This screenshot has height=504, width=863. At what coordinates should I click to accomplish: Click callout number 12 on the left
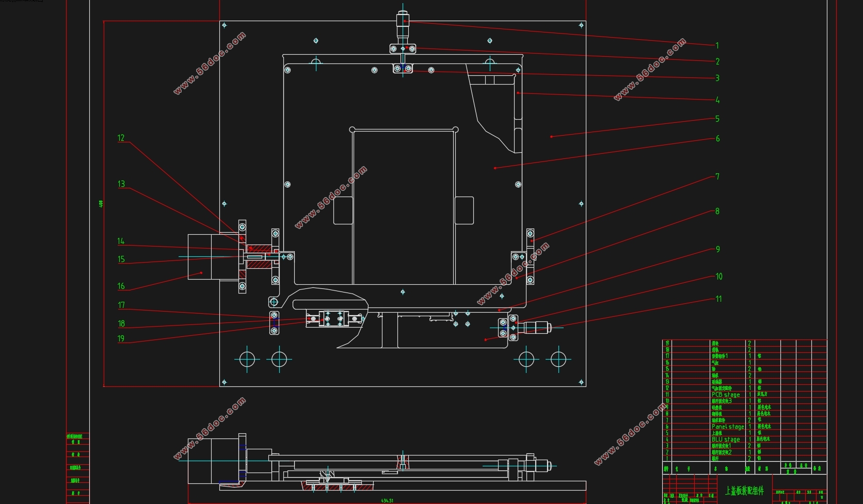pos(121,138)
